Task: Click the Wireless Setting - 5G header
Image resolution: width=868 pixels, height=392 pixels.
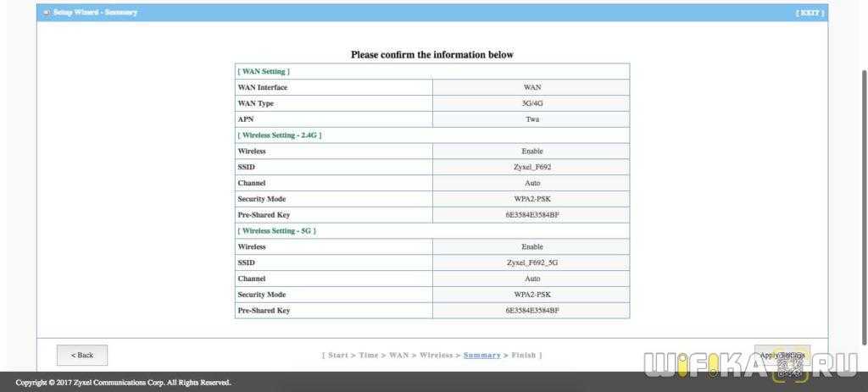Action: (276, 230)
